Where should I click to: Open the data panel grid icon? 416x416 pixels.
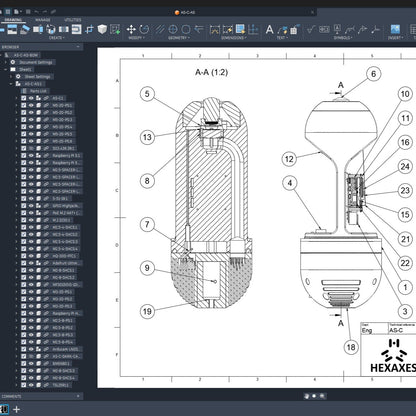[8, 12]
